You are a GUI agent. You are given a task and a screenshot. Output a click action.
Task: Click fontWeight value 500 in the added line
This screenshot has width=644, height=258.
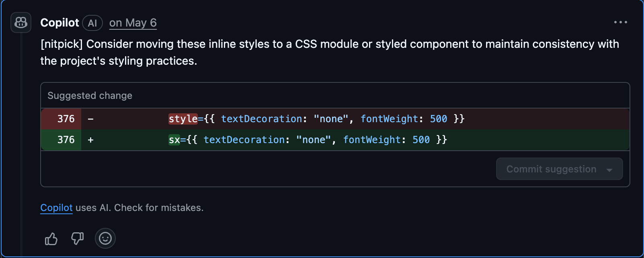(421, 140)
